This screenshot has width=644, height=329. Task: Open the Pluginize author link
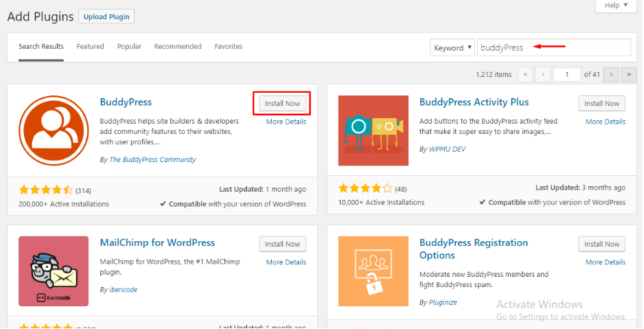click(443, 302)
